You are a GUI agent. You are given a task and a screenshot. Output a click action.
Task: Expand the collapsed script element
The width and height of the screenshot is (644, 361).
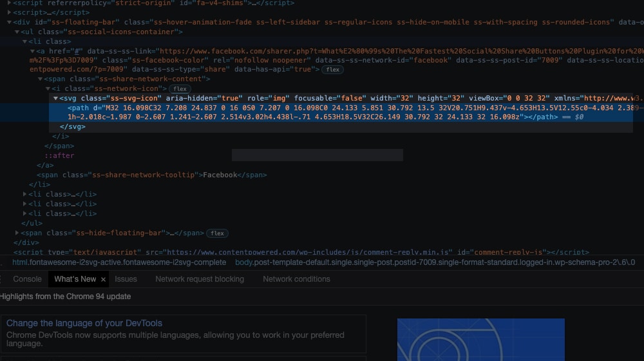click(9, 12)
